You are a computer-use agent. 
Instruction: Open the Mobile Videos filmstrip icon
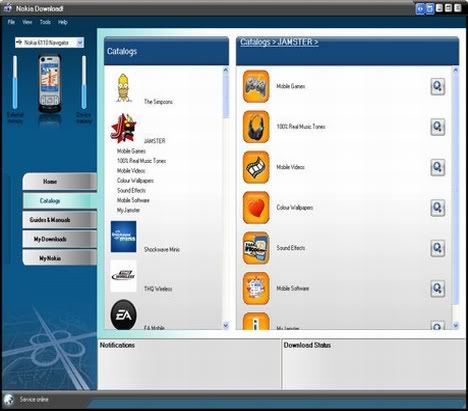coord(256,167)
